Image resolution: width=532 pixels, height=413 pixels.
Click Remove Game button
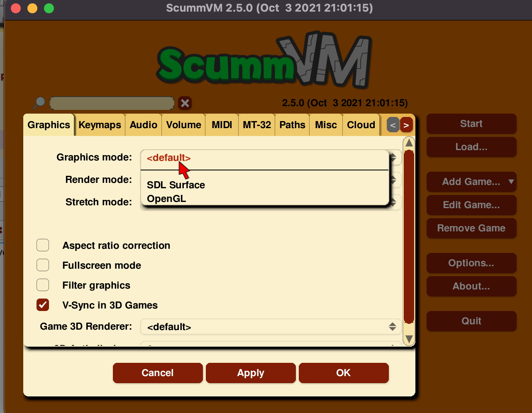tap(471, 228)
